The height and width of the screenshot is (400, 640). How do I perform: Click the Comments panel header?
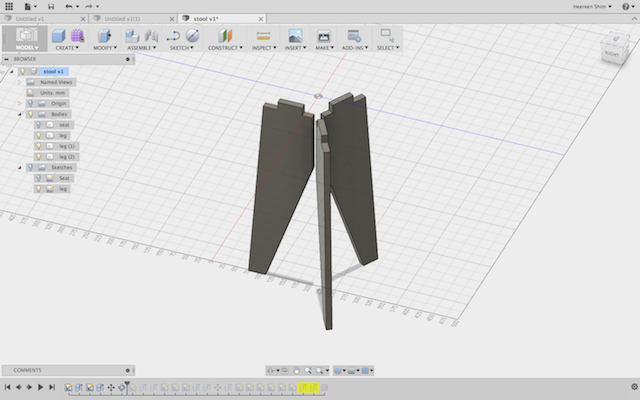(x=68, y=370)
